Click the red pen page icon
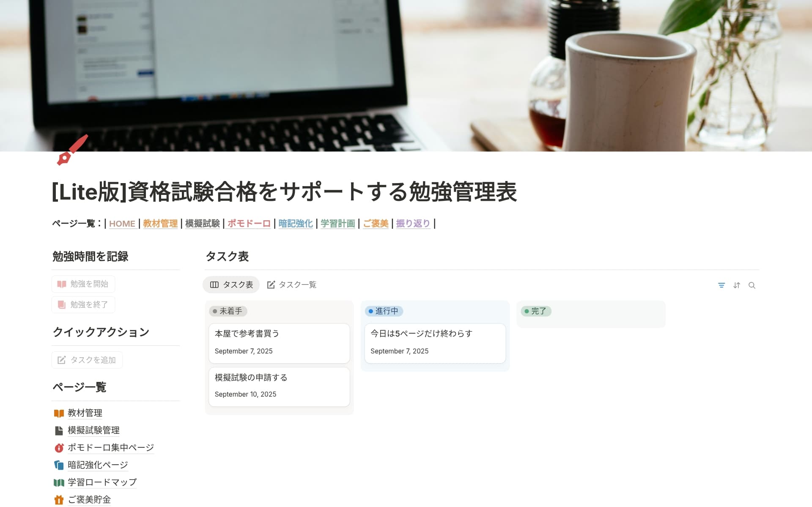 pos(72,150)
